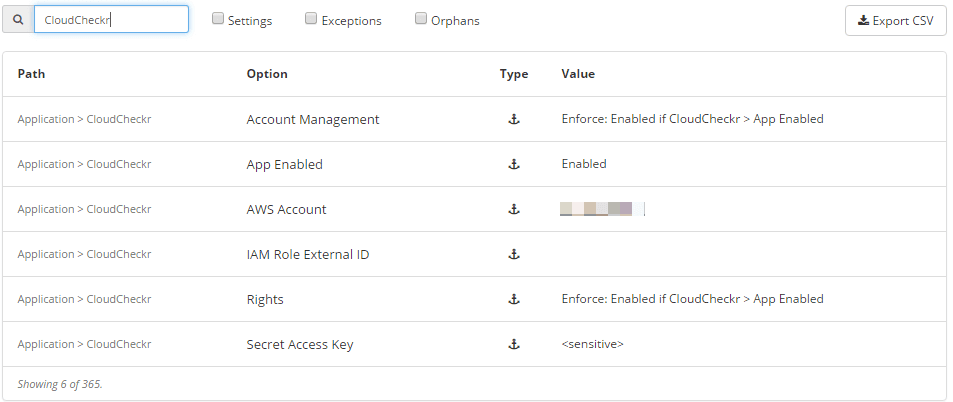953x402 pixels.
Task: Click the path in Account Management row
Action: (x=84, y=119)
